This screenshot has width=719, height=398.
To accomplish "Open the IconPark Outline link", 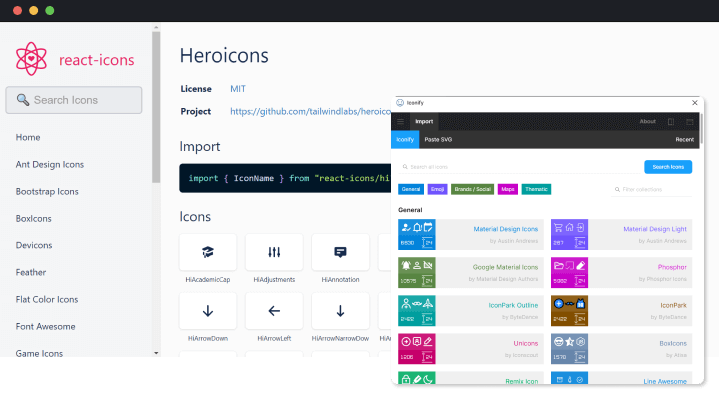I will (513, 305).
